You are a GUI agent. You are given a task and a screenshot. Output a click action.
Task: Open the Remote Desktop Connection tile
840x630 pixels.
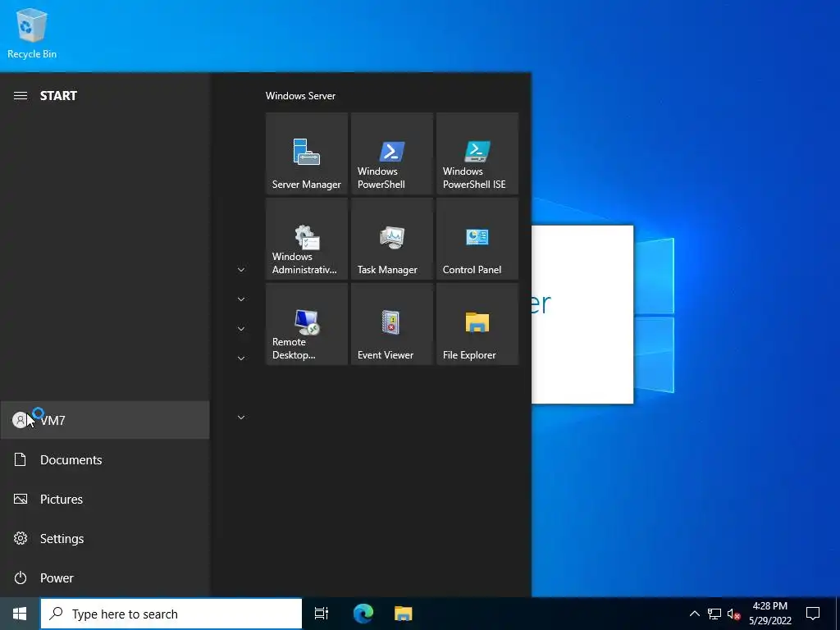(x=307, y=324)
